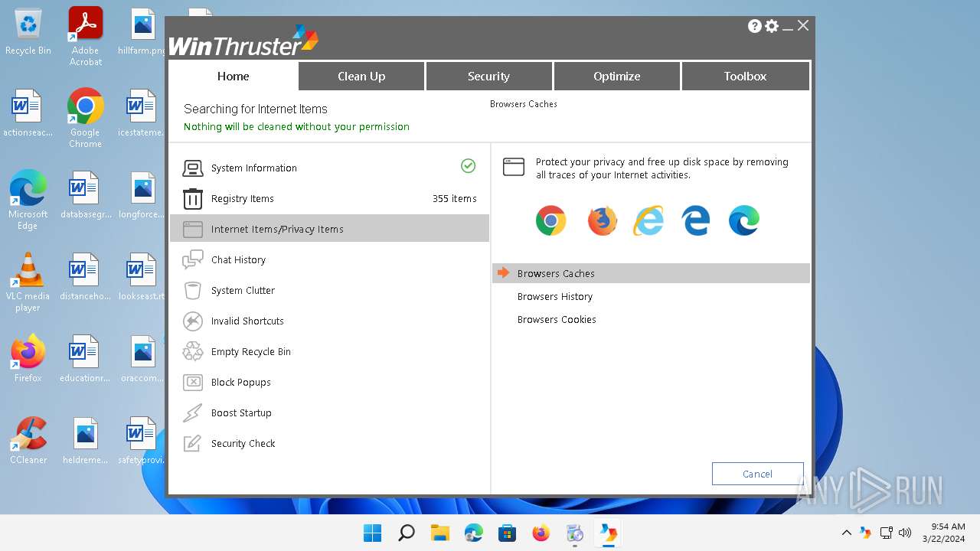The height and width of the screenshot is (551, 980).
Task: Select the Registry Items trash icon
Action: coord(193,199)
